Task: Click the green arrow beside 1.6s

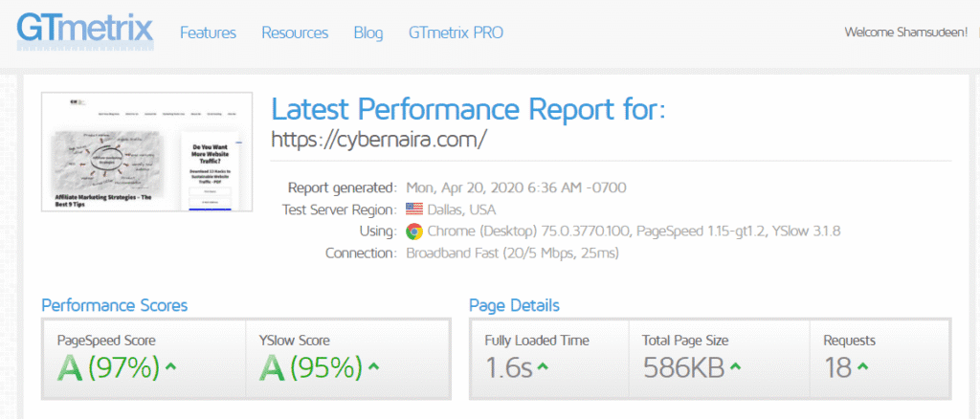Action: pyautogui.click(x=543, y=367)
